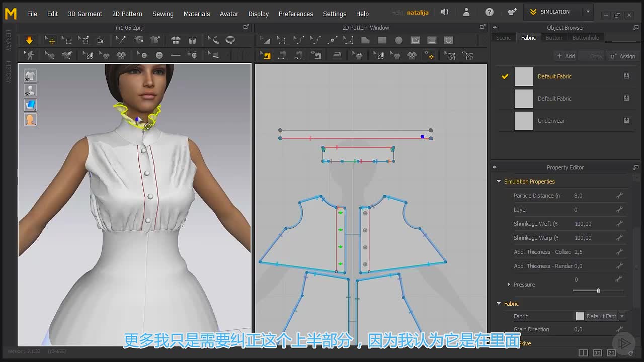The height and width of the screenshot is (362, 644).
Task: Toggle checkmark on first Default Fabric
Action: 505,76
